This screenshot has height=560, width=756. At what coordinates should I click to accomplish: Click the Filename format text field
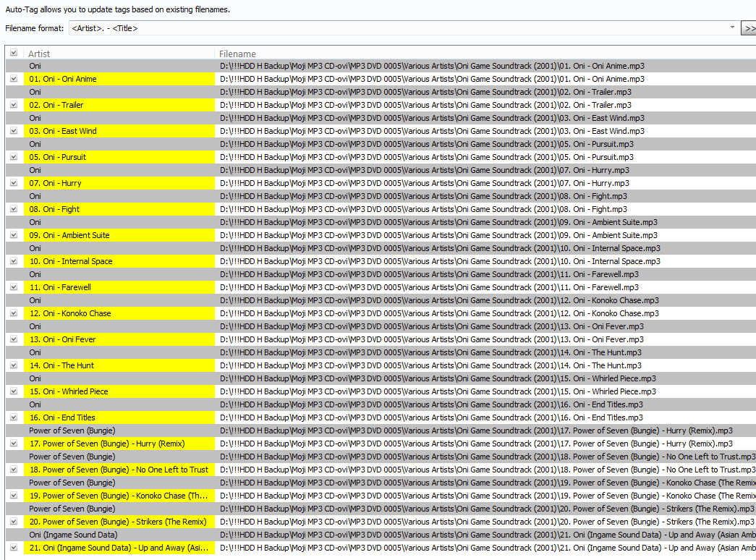pos(398,28)
